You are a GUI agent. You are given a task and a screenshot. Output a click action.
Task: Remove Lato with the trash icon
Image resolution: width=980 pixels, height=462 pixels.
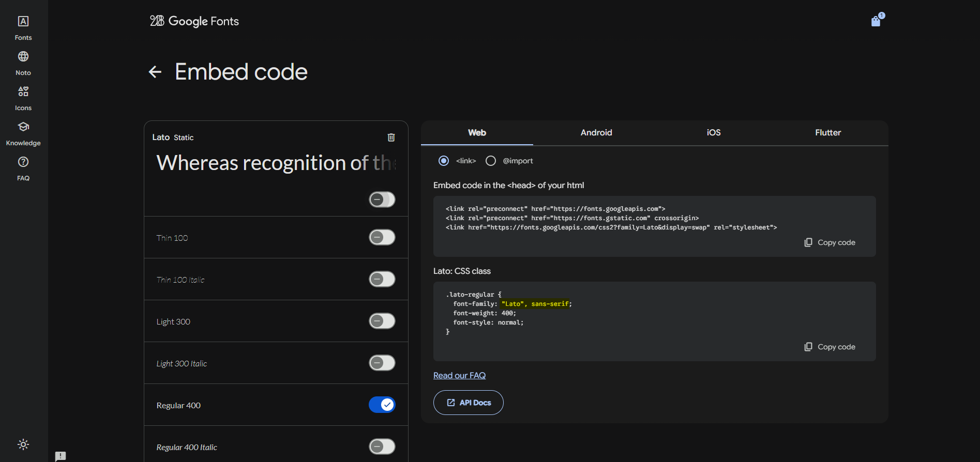pyautogui.click(x=391, y=137)
